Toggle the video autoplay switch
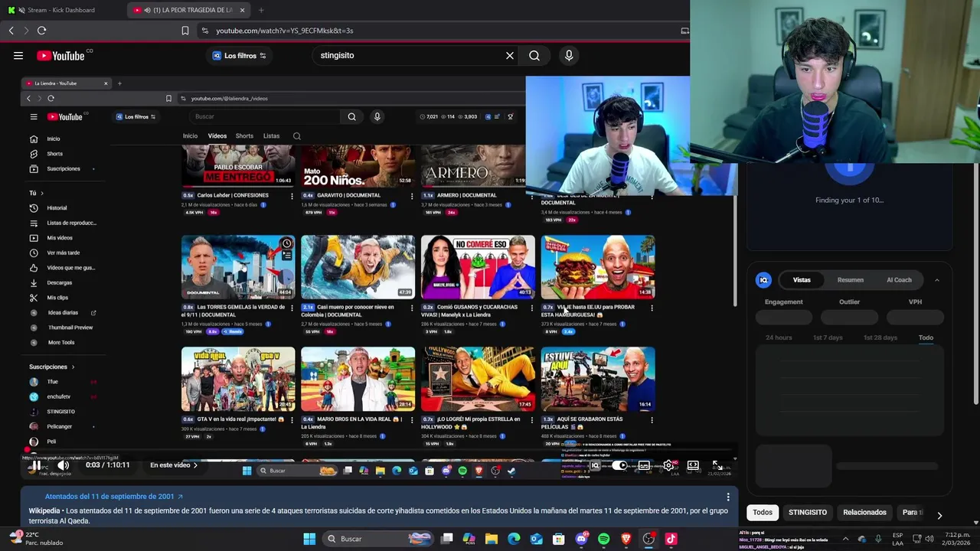980x551 pixels. point(620,465)
